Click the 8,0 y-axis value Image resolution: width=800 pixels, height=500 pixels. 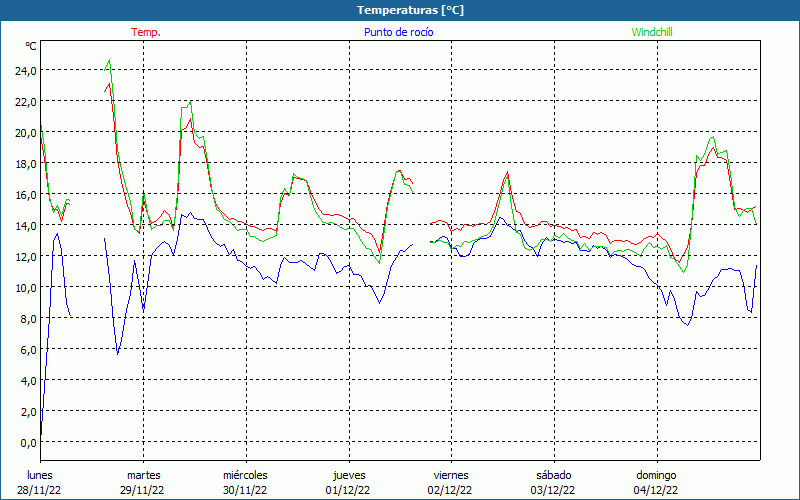point(29,318)
